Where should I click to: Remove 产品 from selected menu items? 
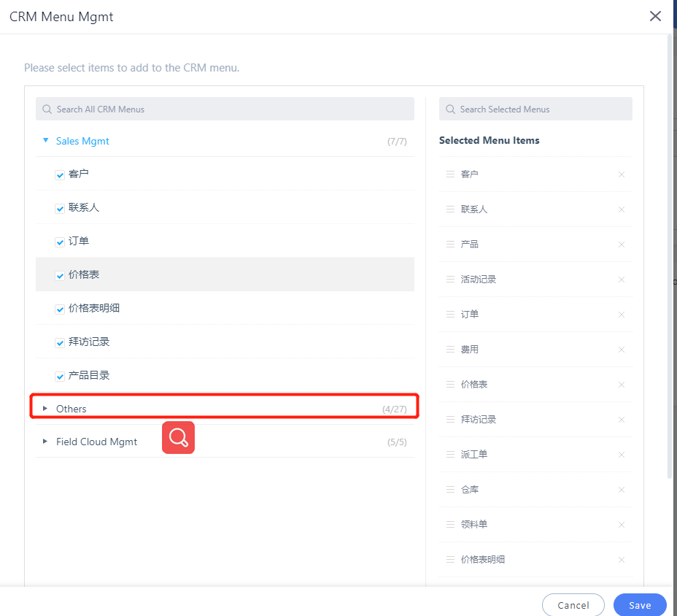click(x=622, y=245)
